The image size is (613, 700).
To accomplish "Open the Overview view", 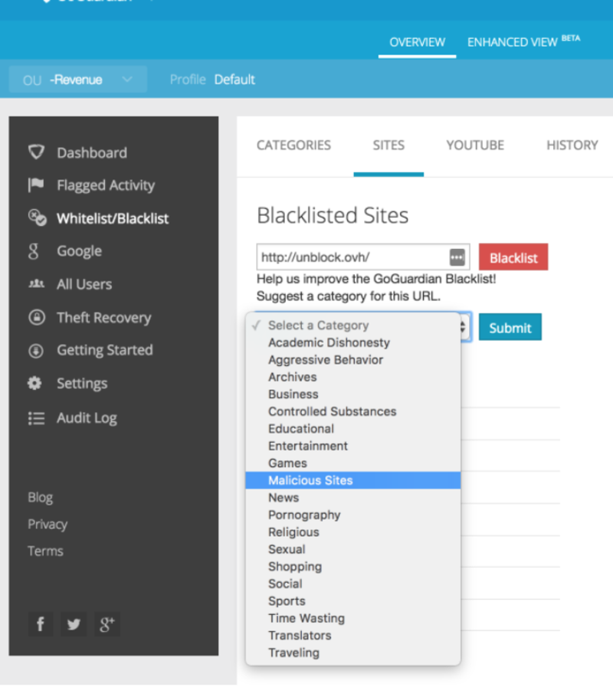I will [418, 42].
